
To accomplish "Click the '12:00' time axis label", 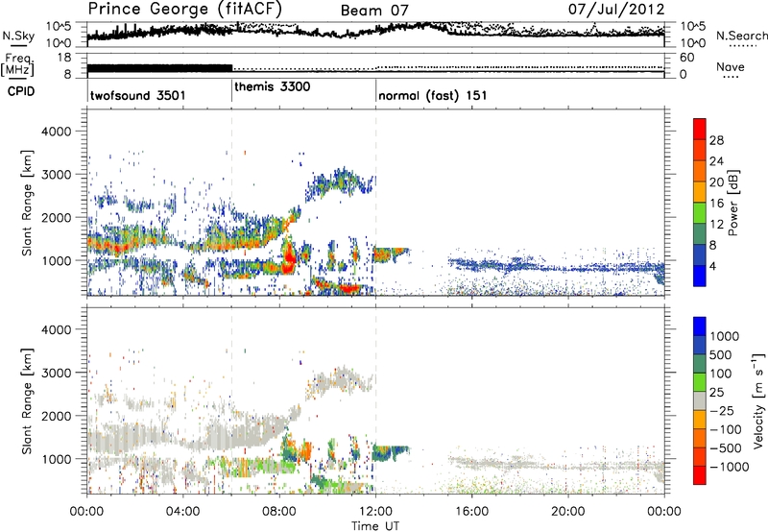I will (x=375, y=512).
